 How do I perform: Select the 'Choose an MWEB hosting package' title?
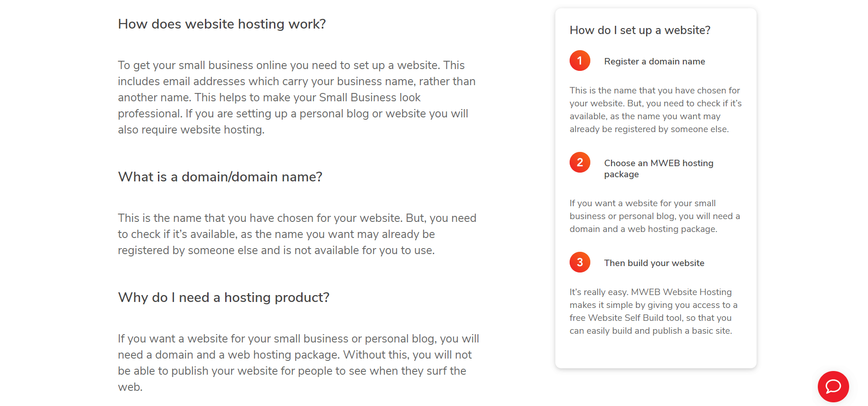pyautogui.click(x=658, y=168)
